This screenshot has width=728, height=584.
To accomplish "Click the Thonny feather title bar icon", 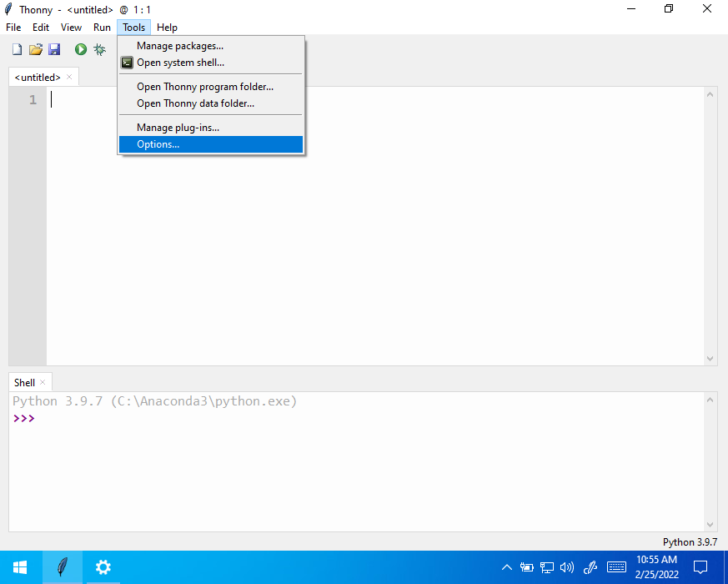I will pos(8,9).
